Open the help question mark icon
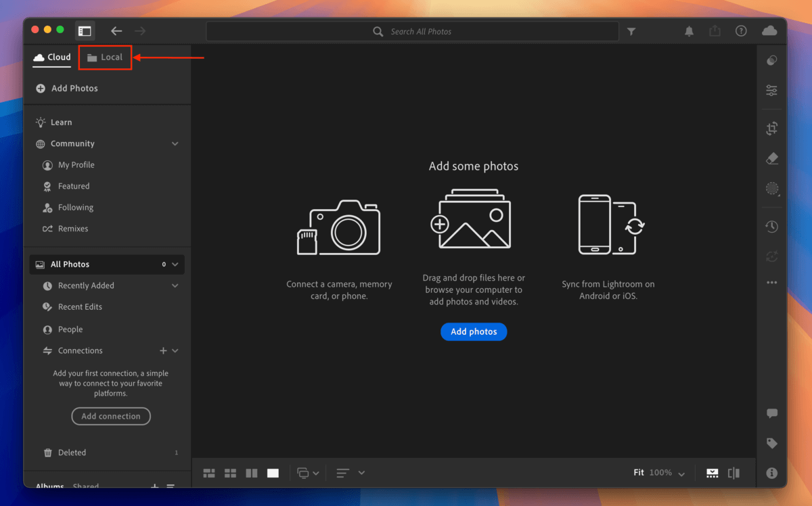 click(741, 31)
